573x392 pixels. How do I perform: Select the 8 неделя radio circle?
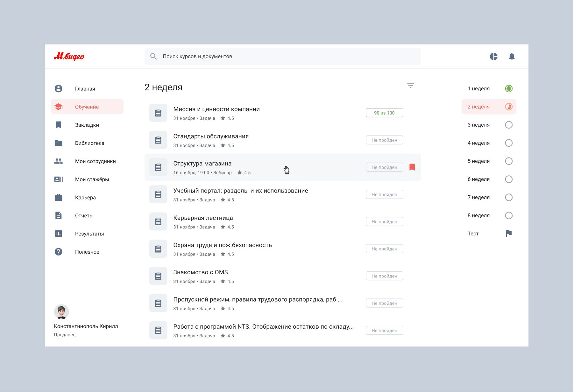point(509,215)
